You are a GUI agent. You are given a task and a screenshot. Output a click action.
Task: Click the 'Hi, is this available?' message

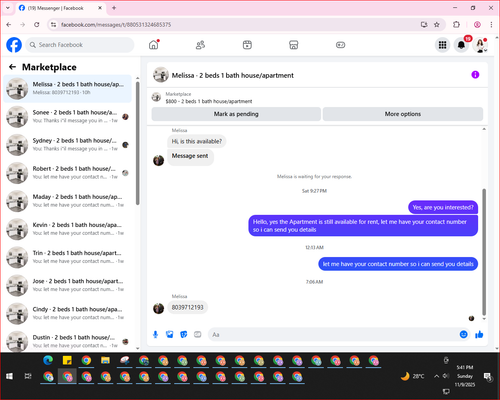tap(197, 141)
